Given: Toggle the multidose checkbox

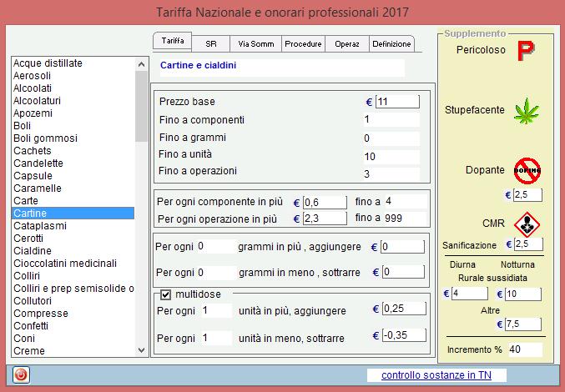Looking at the screenshot, I should 165,294.
